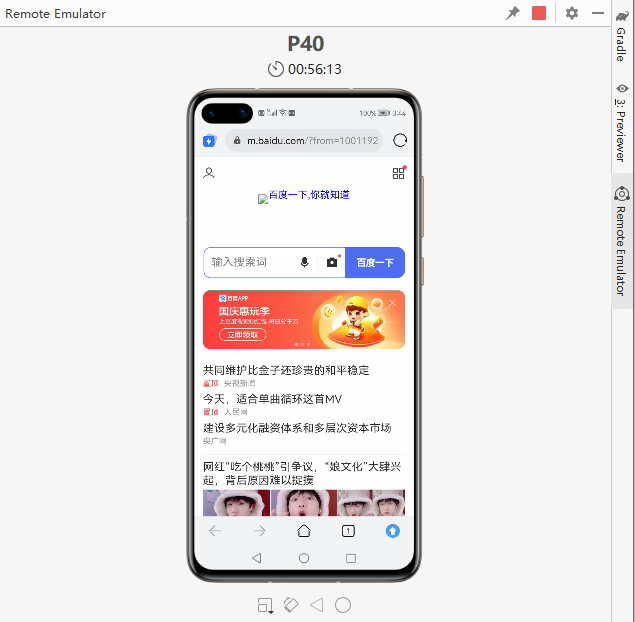
Task: Open headline 建设多元化融资体系和多层次资本市场
Action: (x=297, y=428)
